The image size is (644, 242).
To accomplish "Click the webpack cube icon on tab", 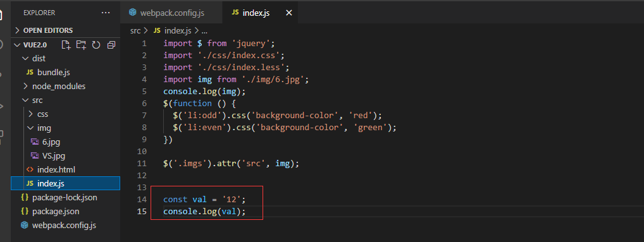I will point(132,13).
